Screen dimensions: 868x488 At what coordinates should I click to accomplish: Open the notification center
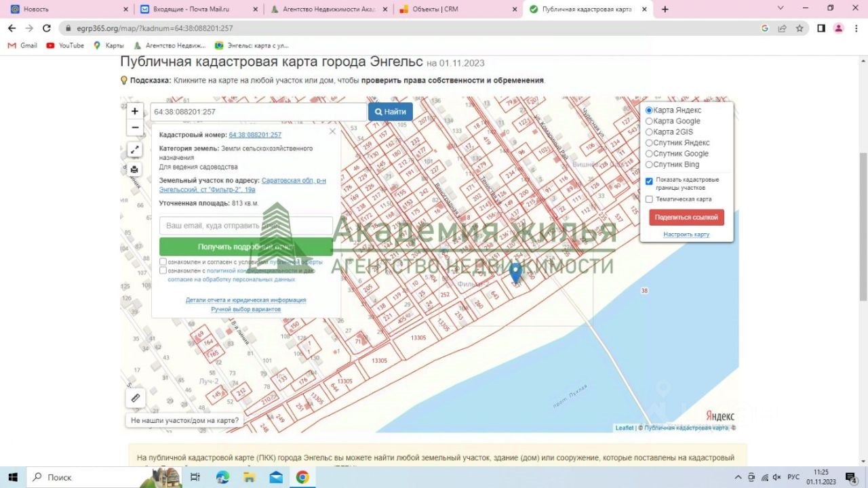click(x=850, y=477)
